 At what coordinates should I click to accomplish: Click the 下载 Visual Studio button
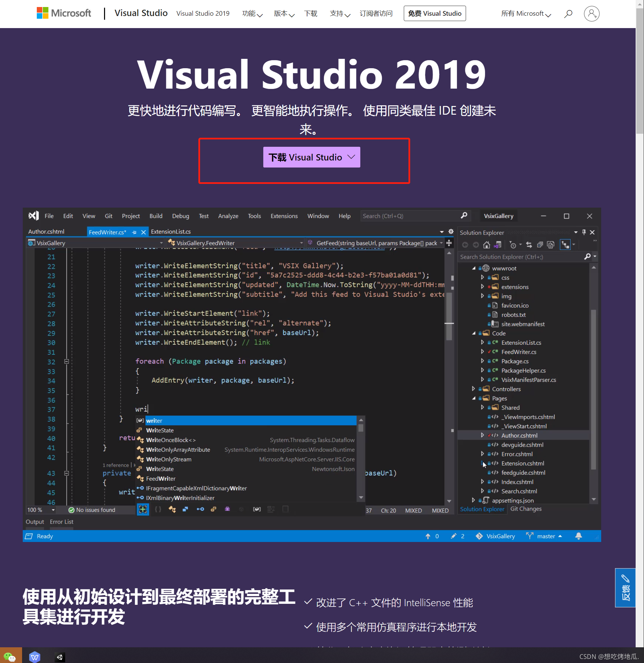pos(311,157)
